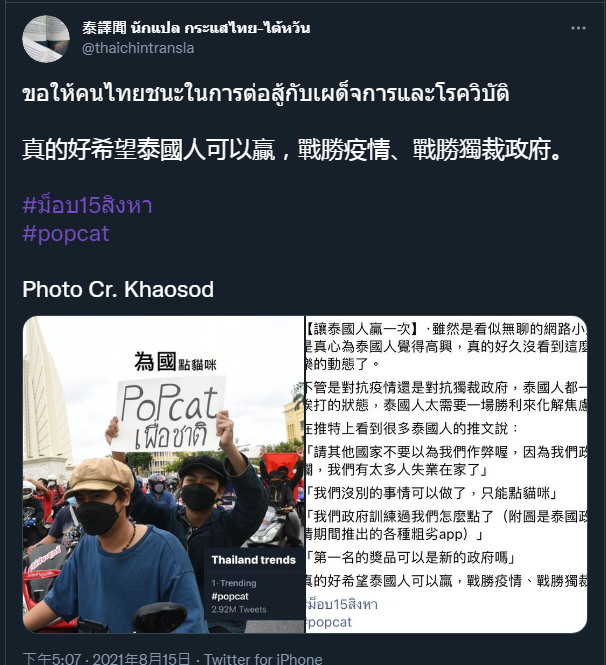The height and width of the screenshot is (665, 606).
Task: Open the right Chinese text screenshot image
Action: (x=446, y=474)
